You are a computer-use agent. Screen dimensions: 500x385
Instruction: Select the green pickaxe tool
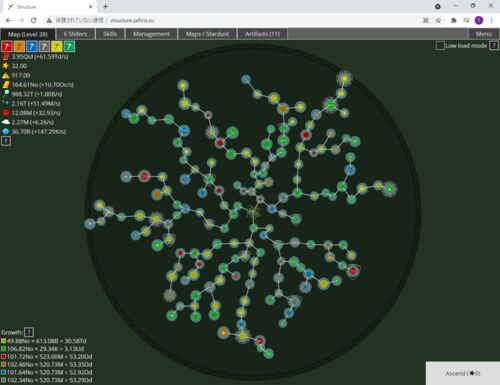[x=69, y=47]
